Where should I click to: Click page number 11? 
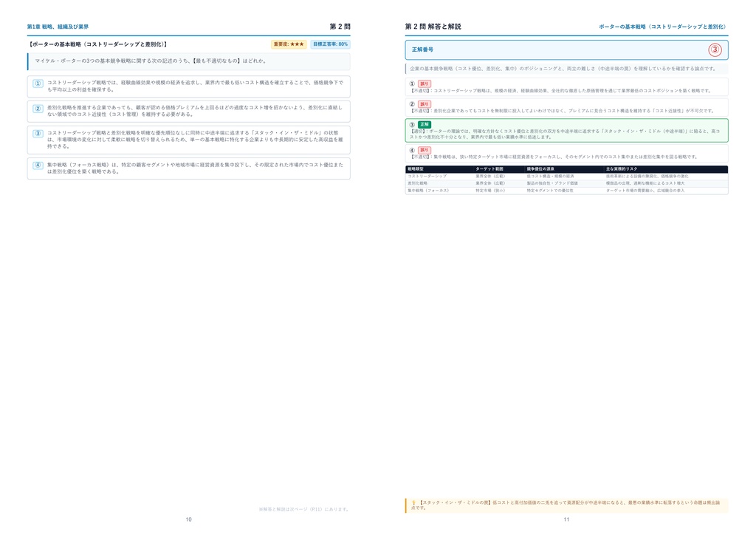(x=566, y=519)
